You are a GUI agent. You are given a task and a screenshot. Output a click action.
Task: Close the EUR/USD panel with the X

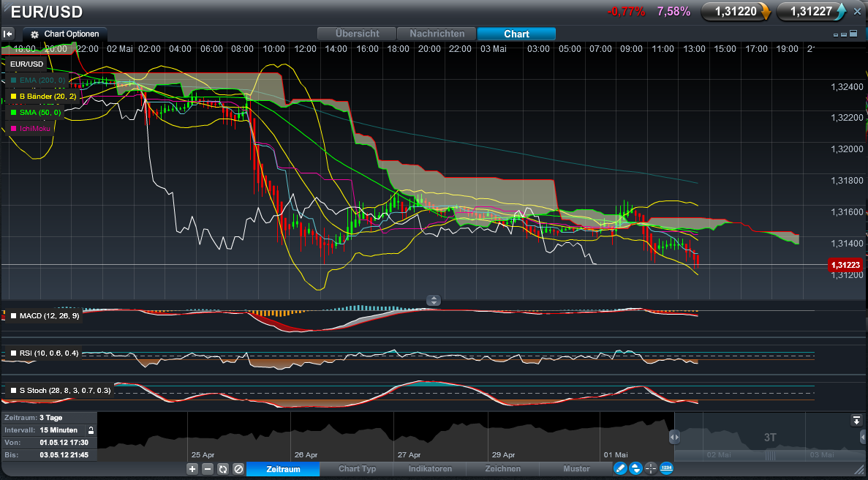[858, 11]
